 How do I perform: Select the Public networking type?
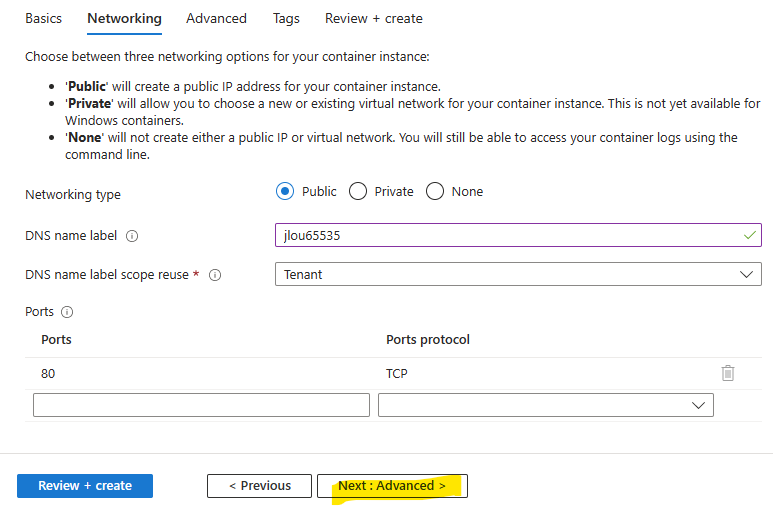click(285, 191)
